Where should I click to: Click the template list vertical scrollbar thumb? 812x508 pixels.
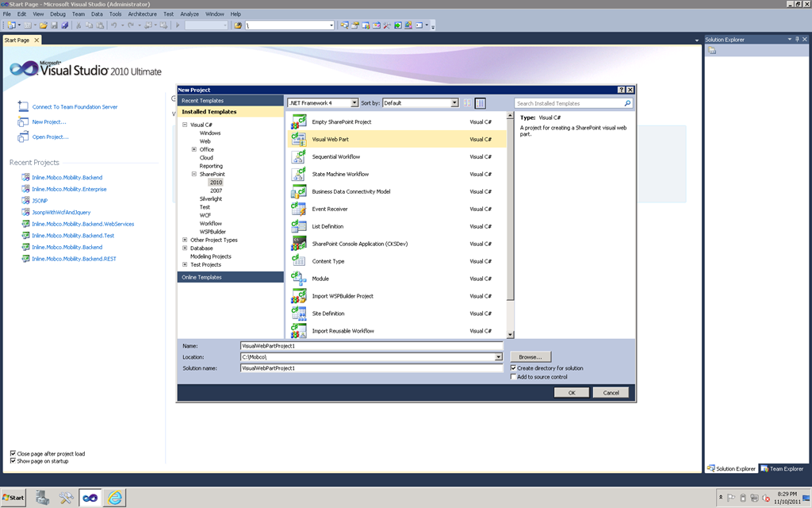point(510,210)
